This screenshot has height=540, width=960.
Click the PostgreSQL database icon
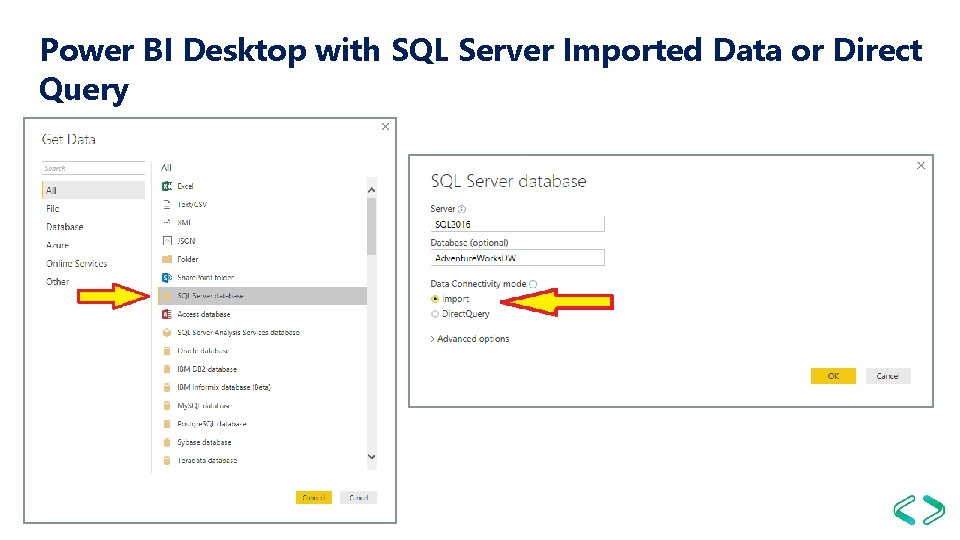(167, 424)
